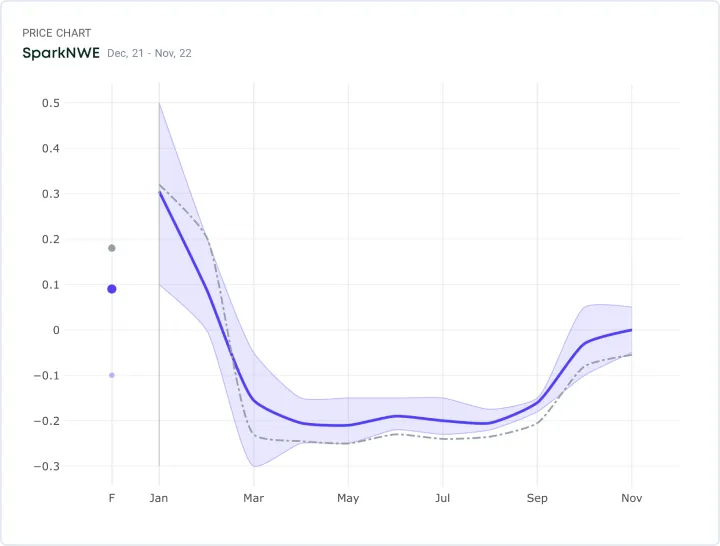This screenshot has height=546, width=720.
Task: Click the 'Jan' x-axis label
Action: (x=159, y=498)
